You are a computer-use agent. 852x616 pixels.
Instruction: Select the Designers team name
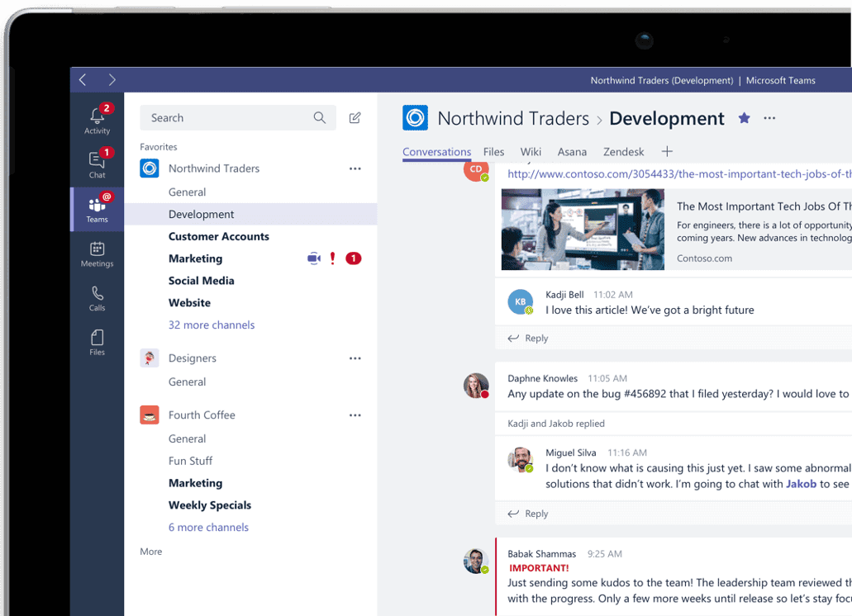pyautogui.click(x=193, y=358)
